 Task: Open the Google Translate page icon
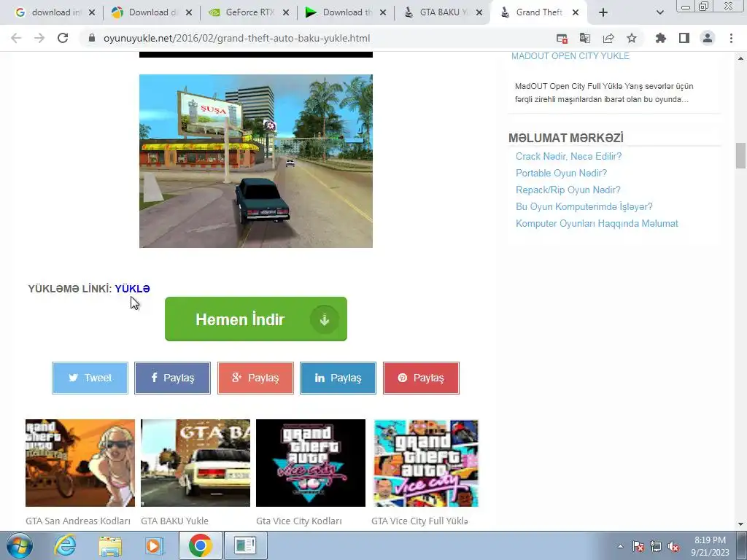pyautogui.click(x=585, y=38)
